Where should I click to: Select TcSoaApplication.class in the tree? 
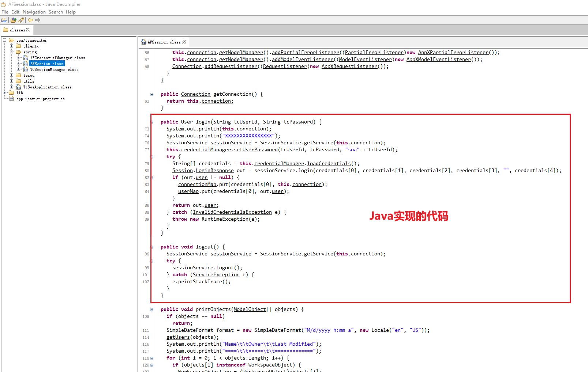pyautogui.click(x=47, y=87)
